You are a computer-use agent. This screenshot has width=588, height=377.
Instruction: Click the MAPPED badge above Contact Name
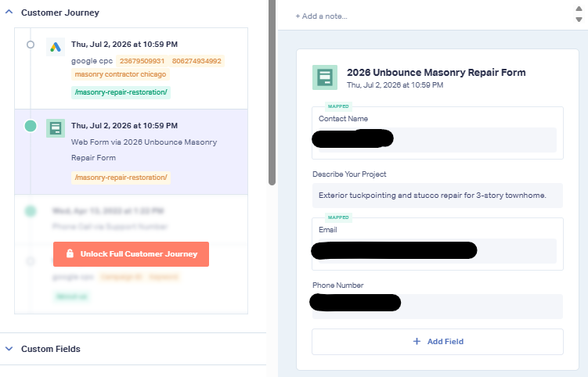tap(338, 106)
